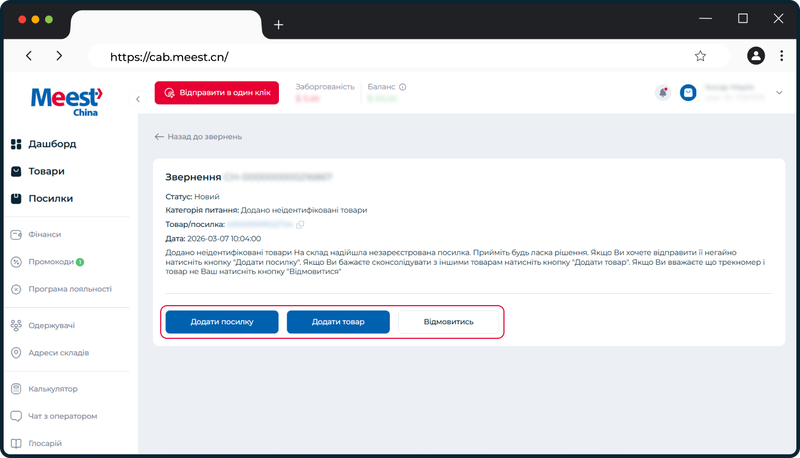
Task: Click the chat bubble icon
Action: pos(16,416)
